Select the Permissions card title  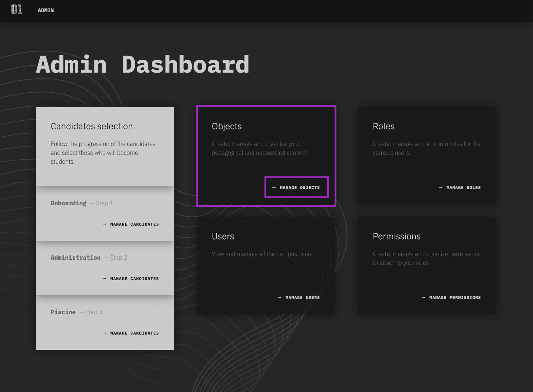click(397, 236)
